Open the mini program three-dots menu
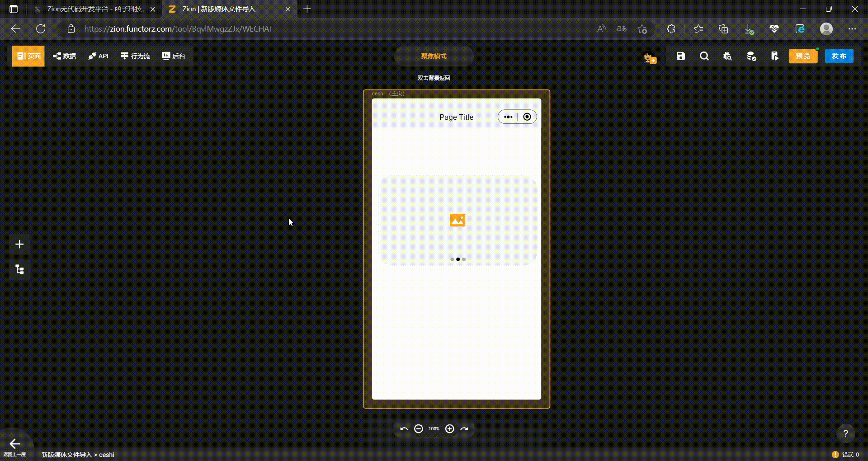The image size is (868, 461). tap(508, 117)
